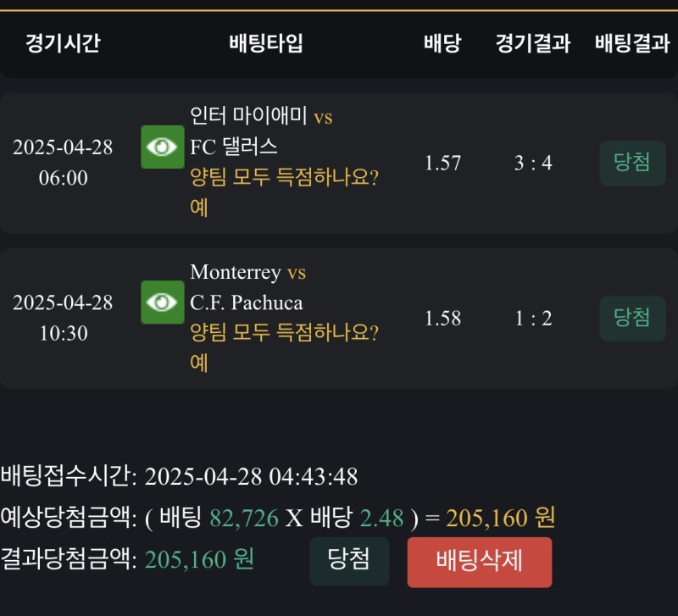
Task: Click the 1.57 odds value
Action: click(442, 164)
